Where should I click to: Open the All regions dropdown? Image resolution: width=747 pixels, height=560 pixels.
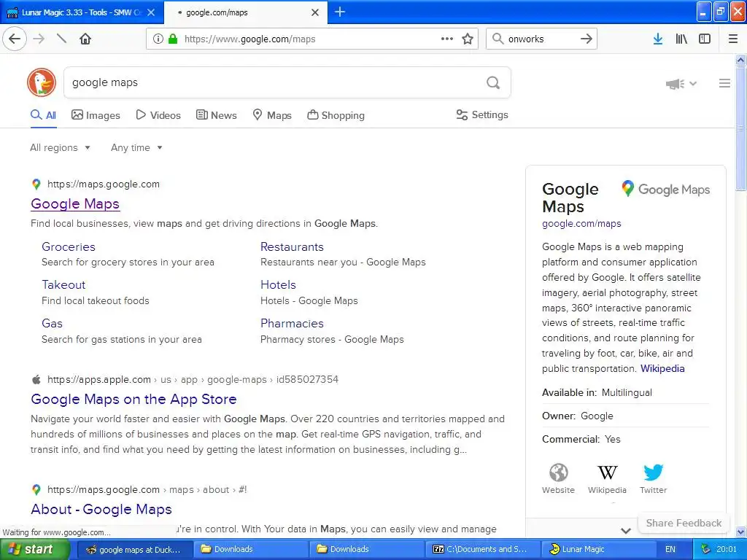60,147
